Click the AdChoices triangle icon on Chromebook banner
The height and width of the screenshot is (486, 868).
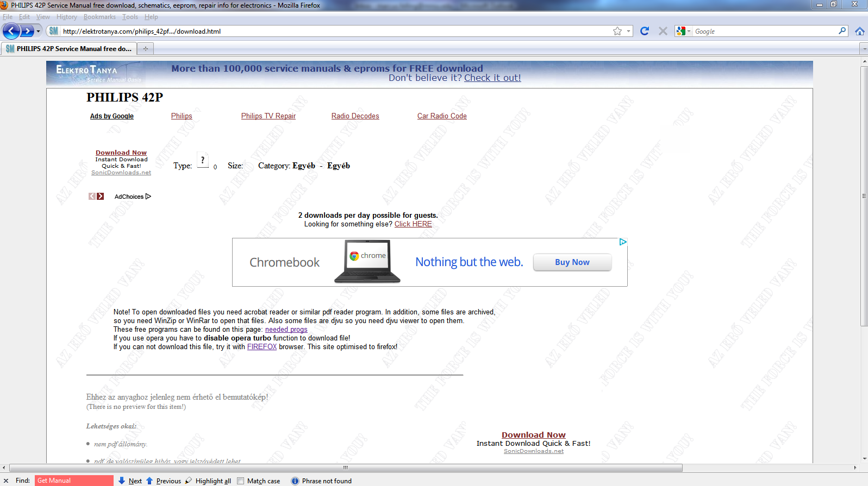tap(623, 242)
